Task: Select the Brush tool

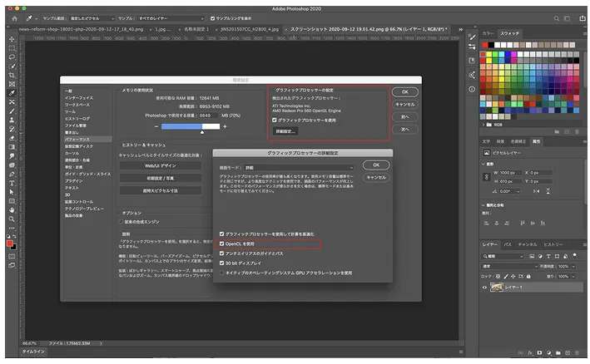Action: [x=12, y=111]
